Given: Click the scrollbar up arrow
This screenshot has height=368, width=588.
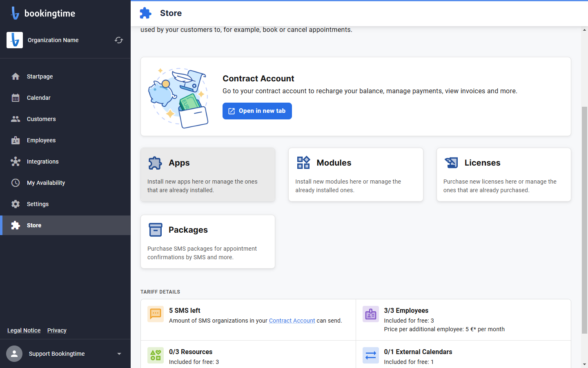Looking at the screenshot, I should coord(584,30).
